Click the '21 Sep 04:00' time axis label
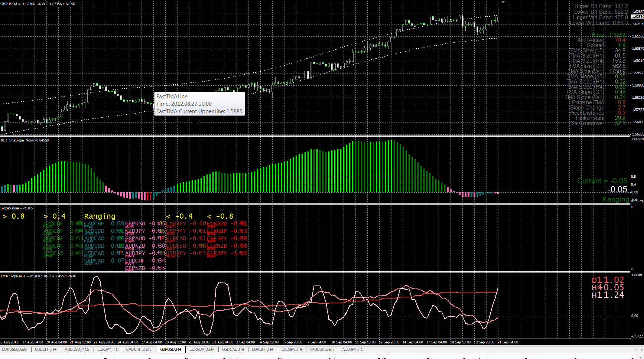 click(508, 342)
